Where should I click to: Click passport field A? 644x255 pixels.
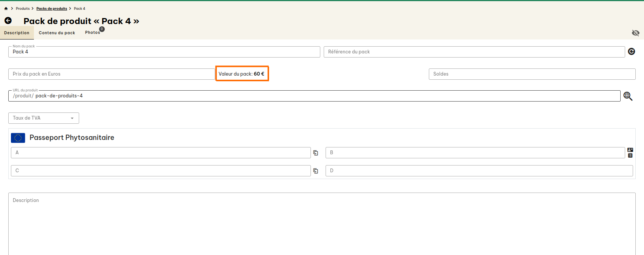click(161, 153)
